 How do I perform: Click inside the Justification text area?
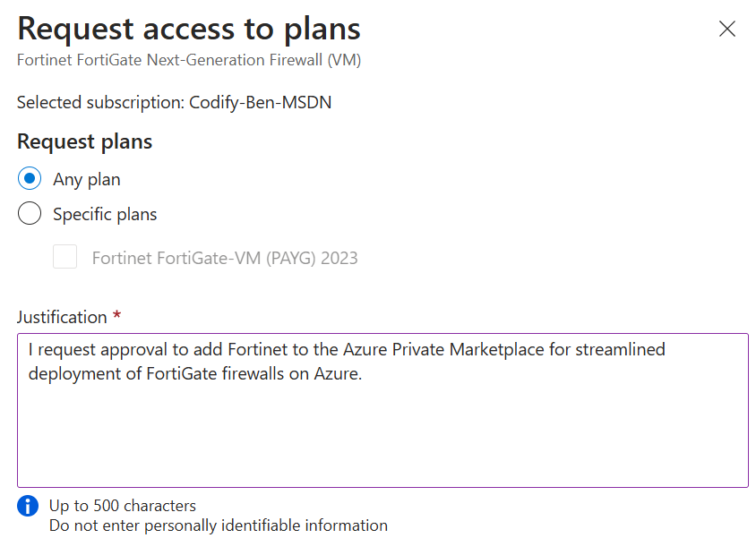(x=382, y=410)
